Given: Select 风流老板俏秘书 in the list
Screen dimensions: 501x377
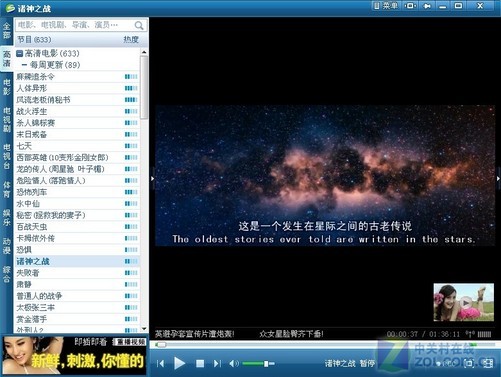Looking at the screenshot, I should [x=77, y=100].
